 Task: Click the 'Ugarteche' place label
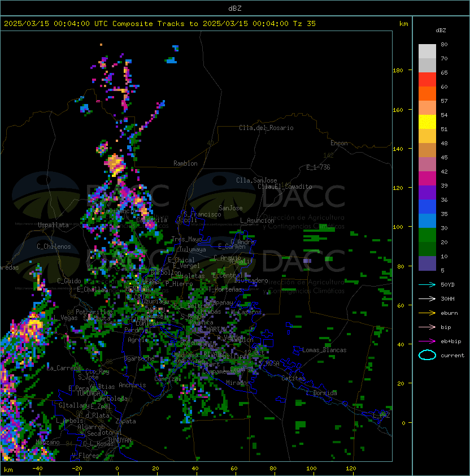(x=140, y=358)
